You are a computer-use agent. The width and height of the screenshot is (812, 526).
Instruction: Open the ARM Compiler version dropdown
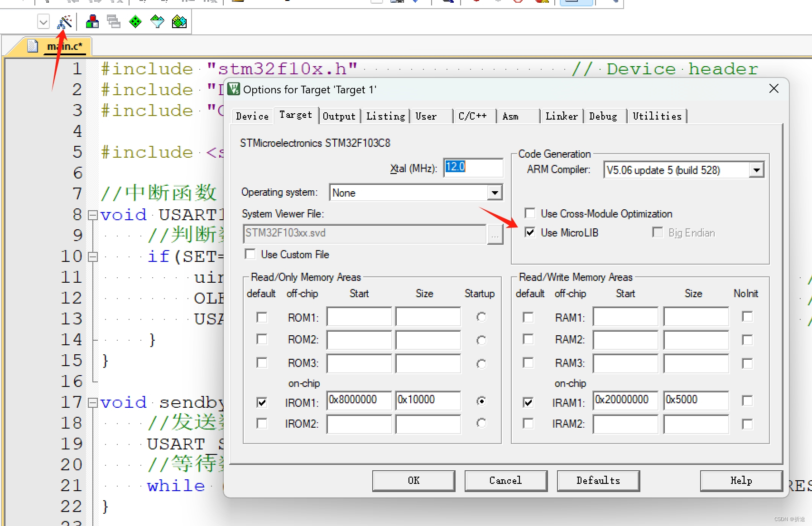click(x=757, y=170)
